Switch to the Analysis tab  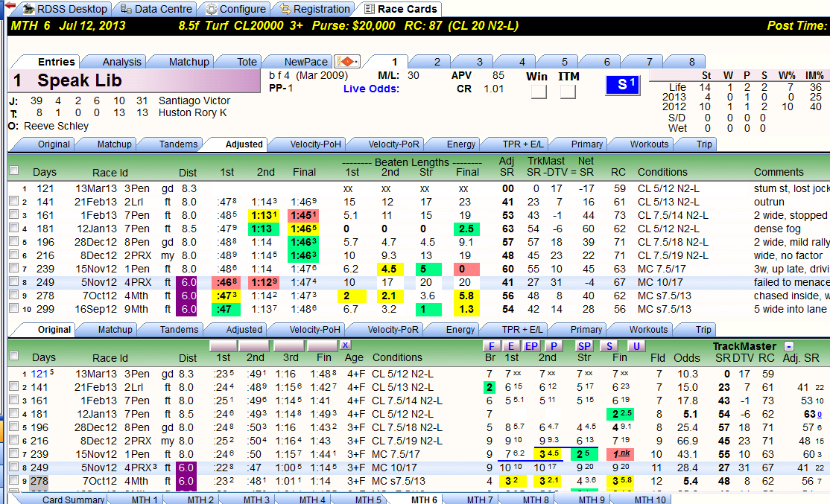pos(121,62)
